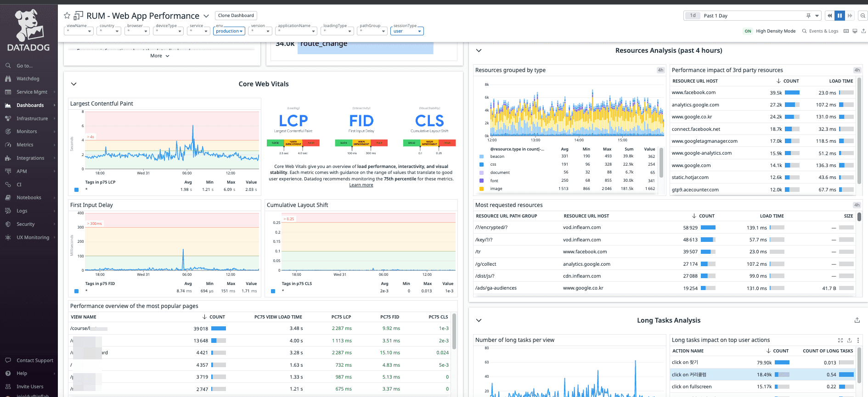Click the Clone Dashboard button
868x397 pixels.
point(236,16)
